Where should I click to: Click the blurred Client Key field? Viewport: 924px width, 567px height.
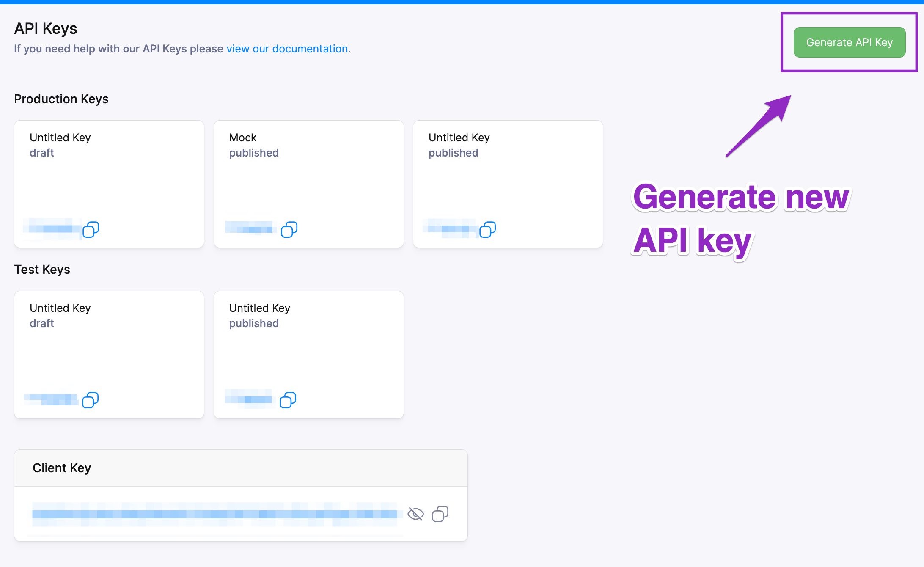click(216, 514)
